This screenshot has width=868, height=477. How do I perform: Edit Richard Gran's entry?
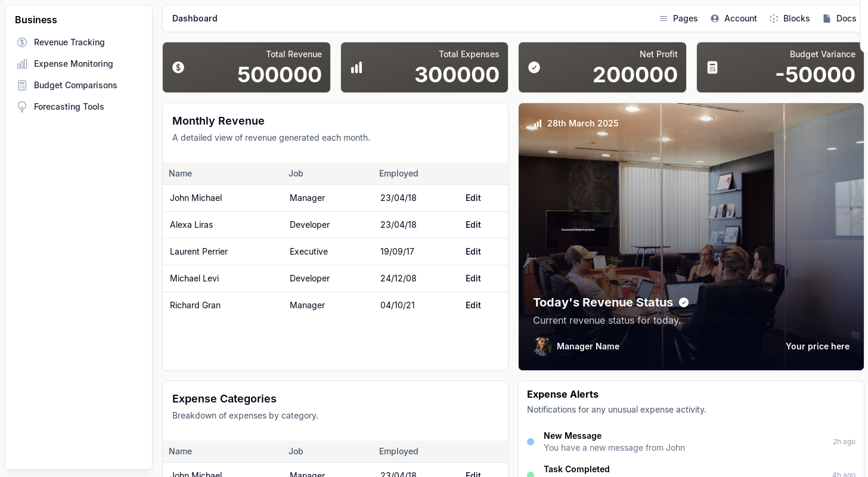coord(473,305)
